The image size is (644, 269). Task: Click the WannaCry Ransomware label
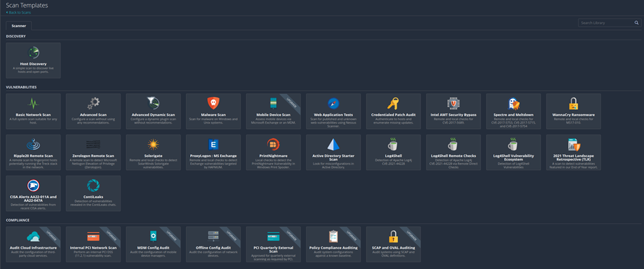(573, 115)
